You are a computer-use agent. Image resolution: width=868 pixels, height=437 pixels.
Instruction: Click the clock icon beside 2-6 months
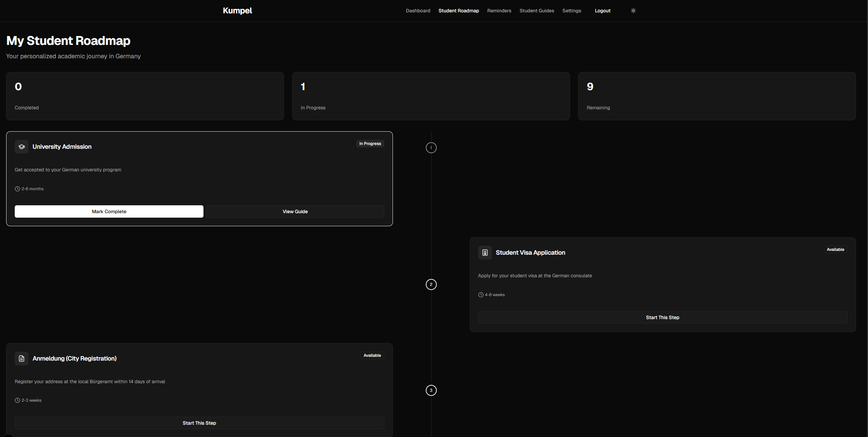point(17,189)
